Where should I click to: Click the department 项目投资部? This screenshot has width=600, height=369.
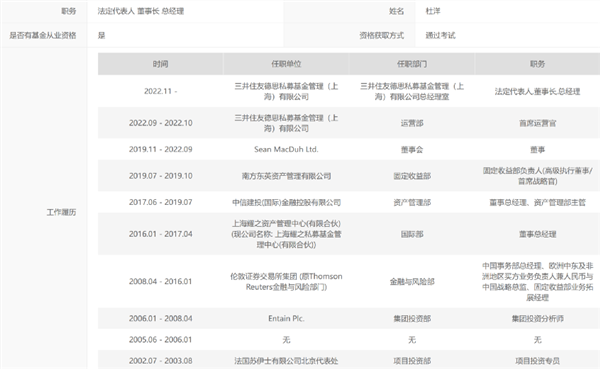(412, 361)
